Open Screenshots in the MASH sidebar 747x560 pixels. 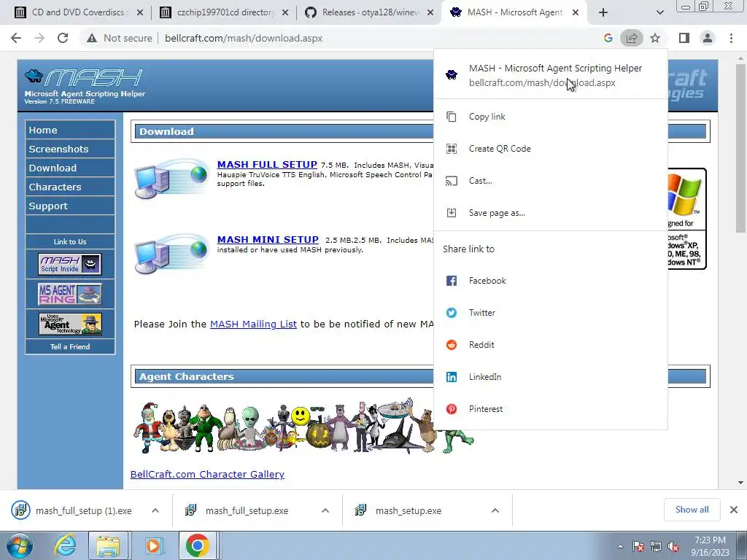70,149
